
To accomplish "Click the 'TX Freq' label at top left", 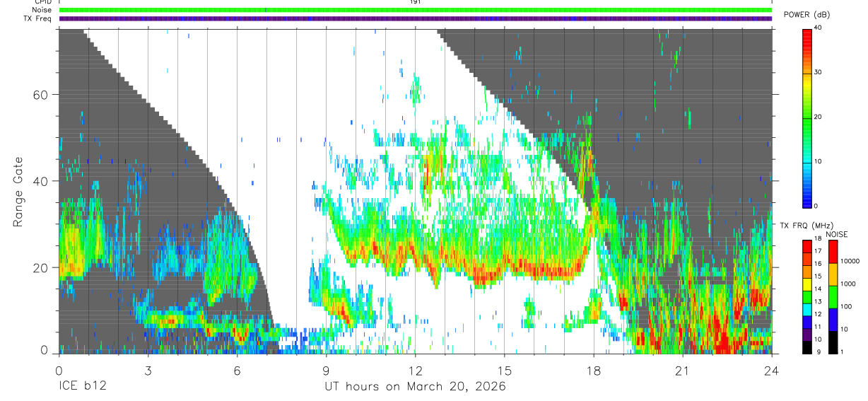I will pyautogui.click(x=39, y=18).
